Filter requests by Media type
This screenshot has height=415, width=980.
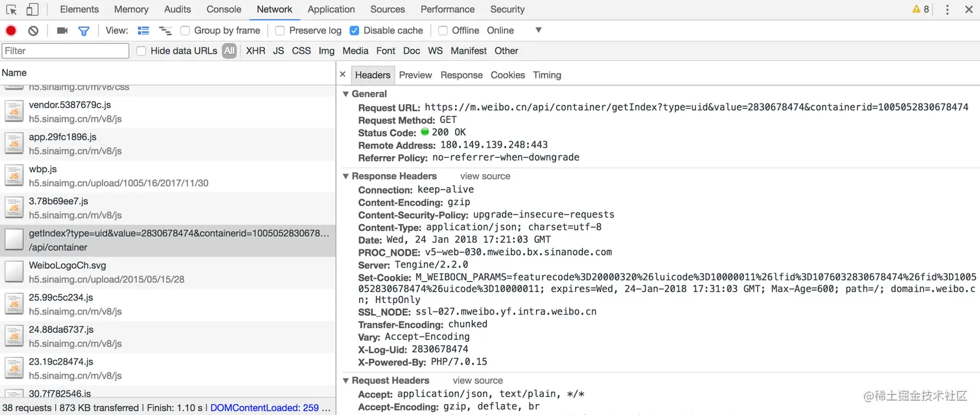coord(355,50)
